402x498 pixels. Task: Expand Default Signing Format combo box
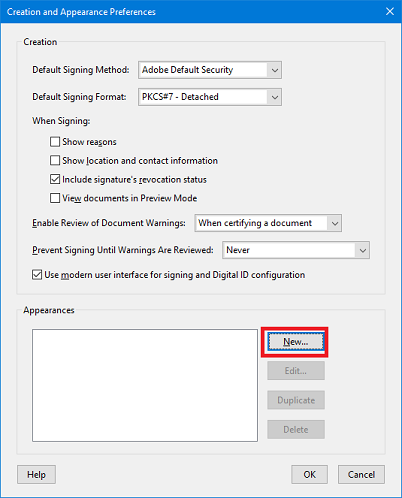click(x=210, y=97)
